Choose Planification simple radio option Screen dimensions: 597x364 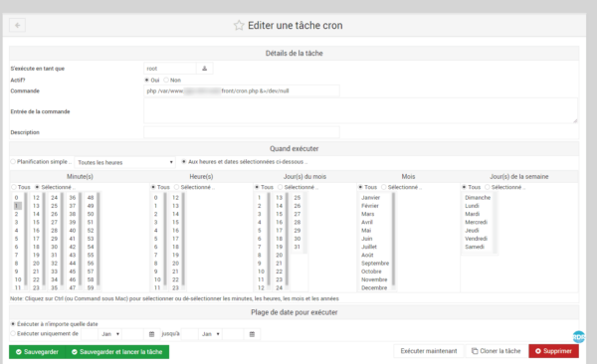[13, 162]
